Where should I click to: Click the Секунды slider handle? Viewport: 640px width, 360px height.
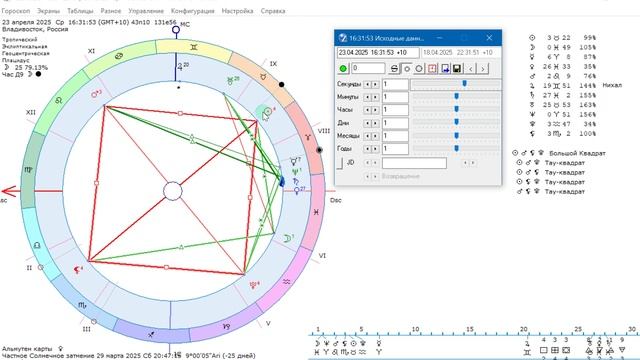click(x=464, y=83)
